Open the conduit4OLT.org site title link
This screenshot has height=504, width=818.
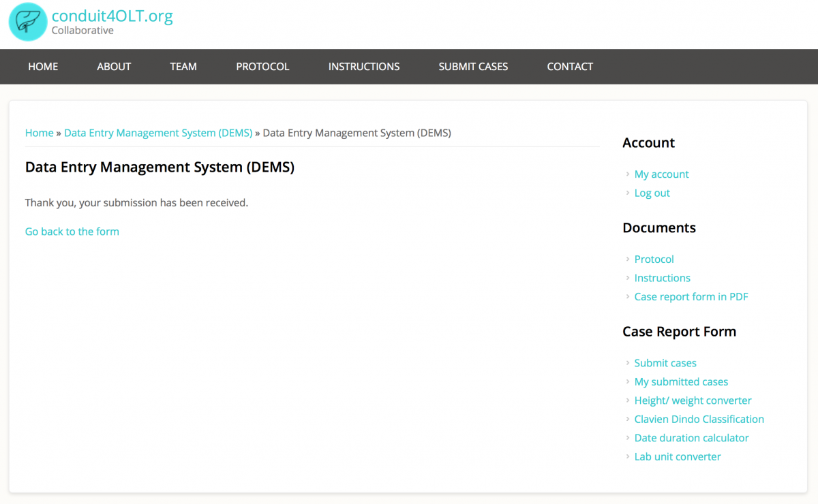point(112,16)
